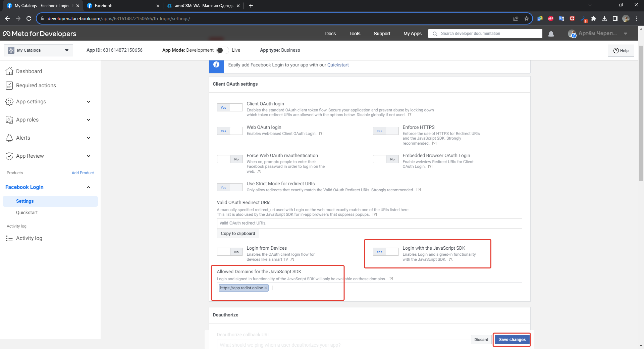Toggle Client OAuth login switch
This screenshot has width=644, height=349.
tap(230, 107)
